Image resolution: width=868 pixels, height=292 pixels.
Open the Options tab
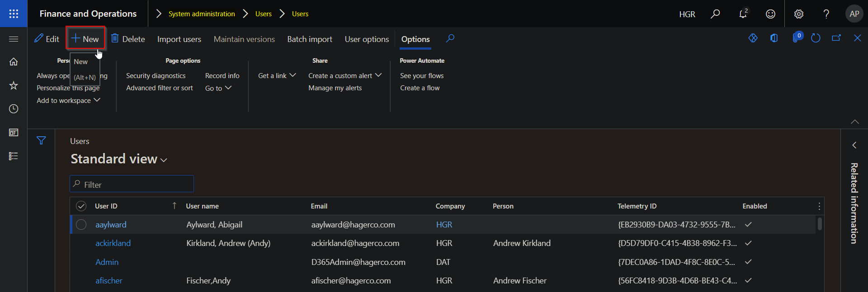click(x=415, y=39)
